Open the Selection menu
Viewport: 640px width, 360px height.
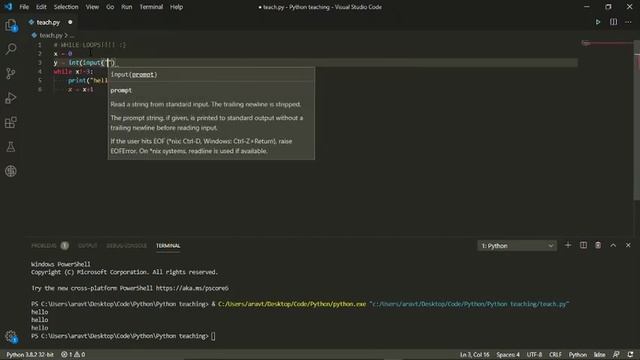66,7
